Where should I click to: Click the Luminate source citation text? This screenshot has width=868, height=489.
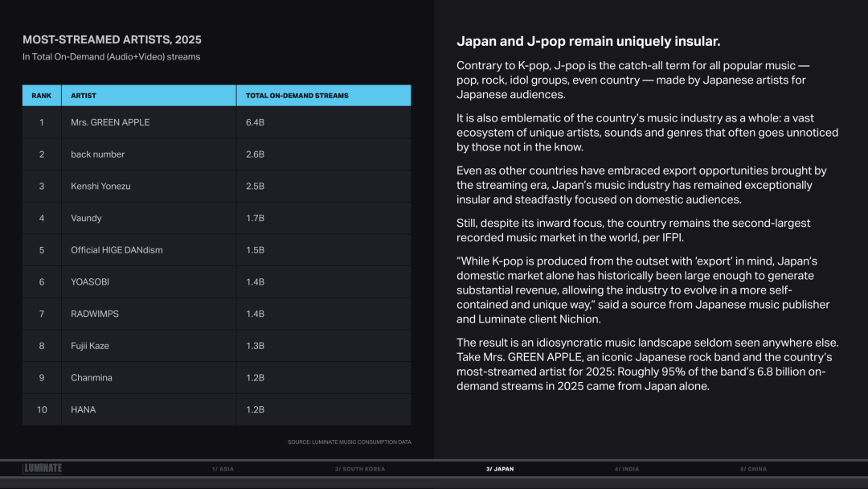349,442
